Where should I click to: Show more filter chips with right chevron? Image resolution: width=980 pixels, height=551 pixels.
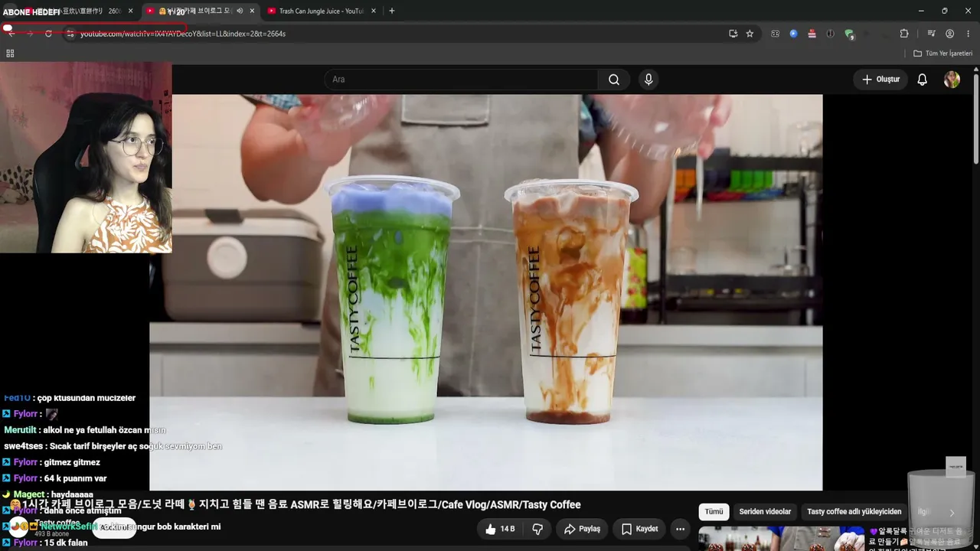point(952,513)
